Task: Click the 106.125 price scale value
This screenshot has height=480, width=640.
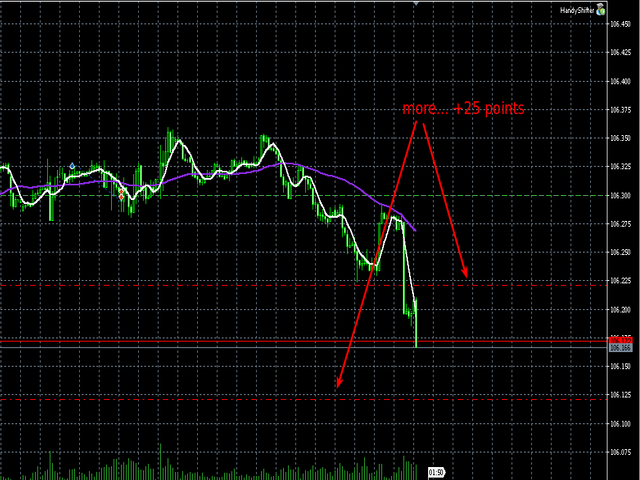Action: [620, 395]
